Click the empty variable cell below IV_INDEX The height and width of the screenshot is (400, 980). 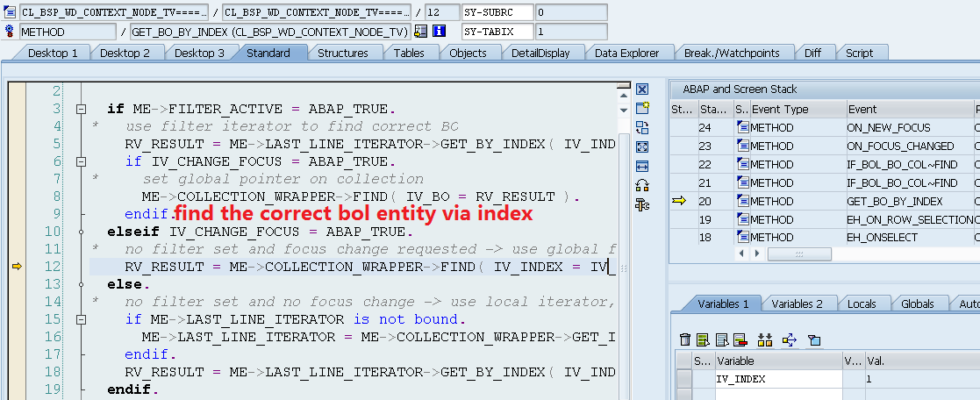coord(778,394)
